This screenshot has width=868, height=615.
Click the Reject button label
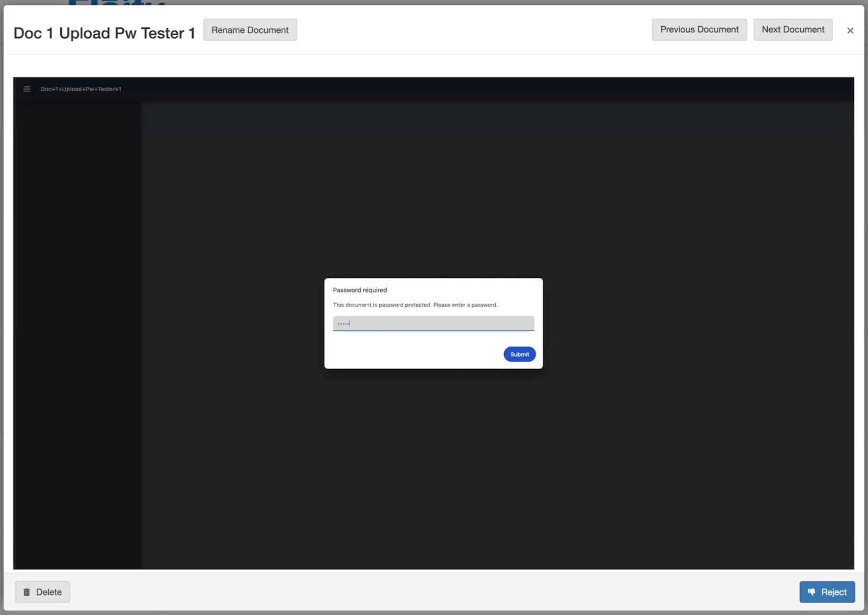point(833,592)
